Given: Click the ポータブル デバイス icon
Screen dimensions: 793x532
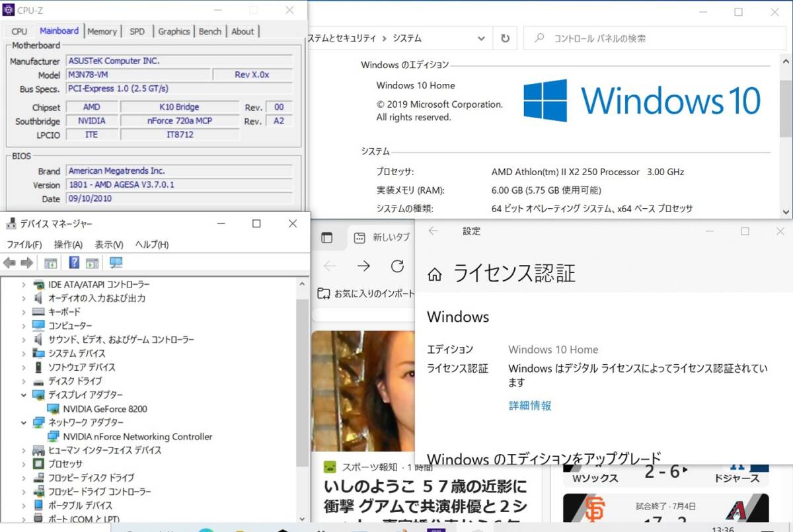Looking at the screenshot, I should 38,506.
